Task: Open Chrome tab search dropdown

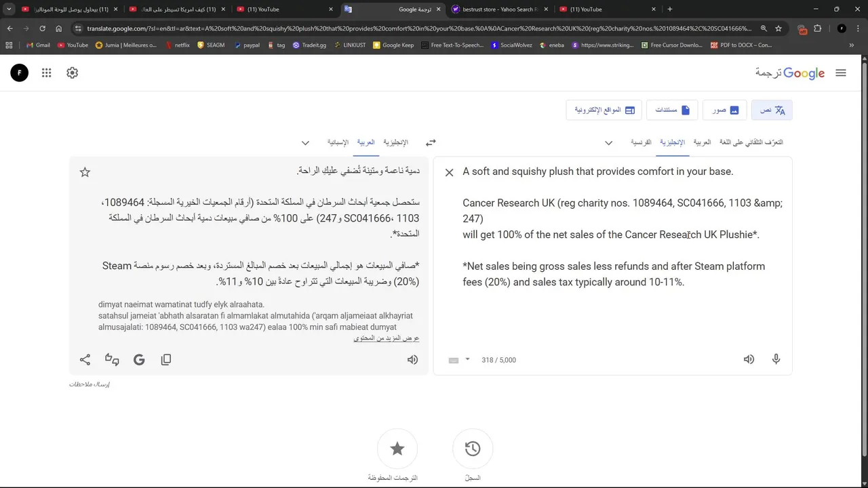Action: [9, 9]
